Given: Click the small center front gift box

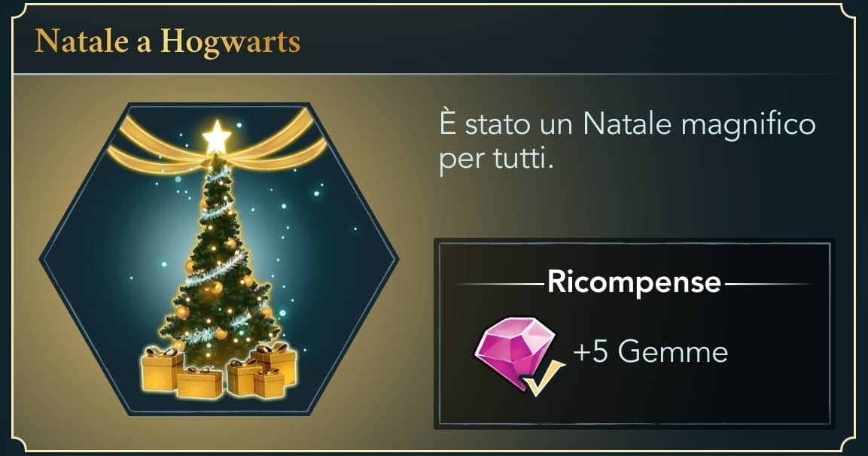Looking at the screenshot, I should point(199,382).
